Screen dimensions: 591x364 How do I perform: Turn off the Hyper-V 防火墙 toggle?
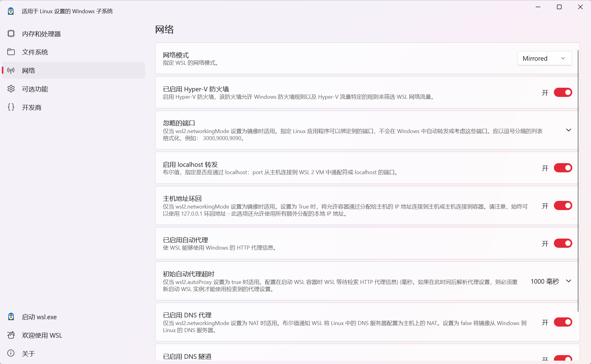tap(563, 92)
